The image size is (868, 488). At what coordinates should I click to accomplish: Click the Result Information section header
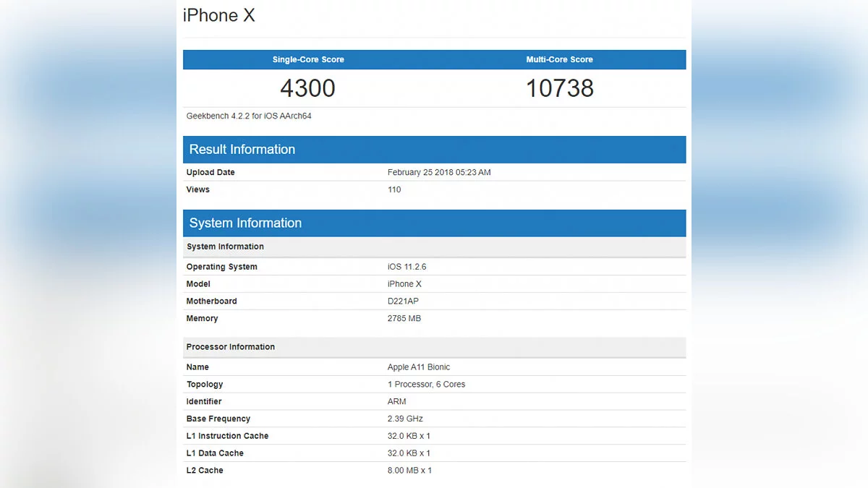pyautogui.click(x=242, y=150)
